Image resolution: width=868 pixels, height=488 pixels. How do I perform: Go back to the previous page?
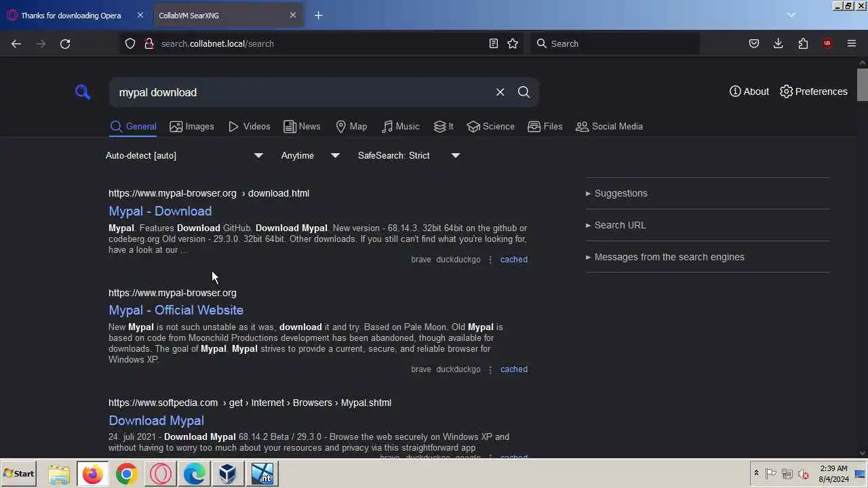[16, 43]
